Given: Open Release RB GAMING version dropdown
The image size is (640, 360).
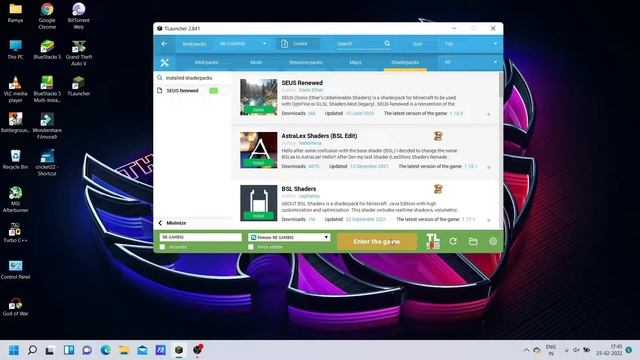Looking at the screenshot, I should [x=289, y=237].
